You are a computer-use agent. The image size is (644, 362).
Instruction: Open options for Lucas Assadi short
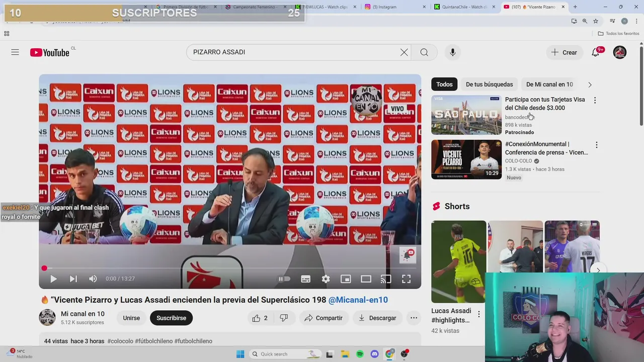pos(478,314)
